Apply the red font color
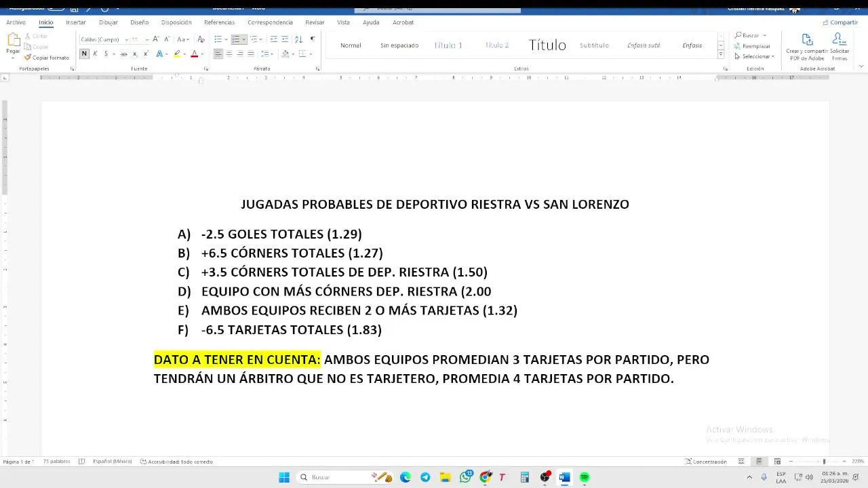The image size is (868, 488). (194, 54)
